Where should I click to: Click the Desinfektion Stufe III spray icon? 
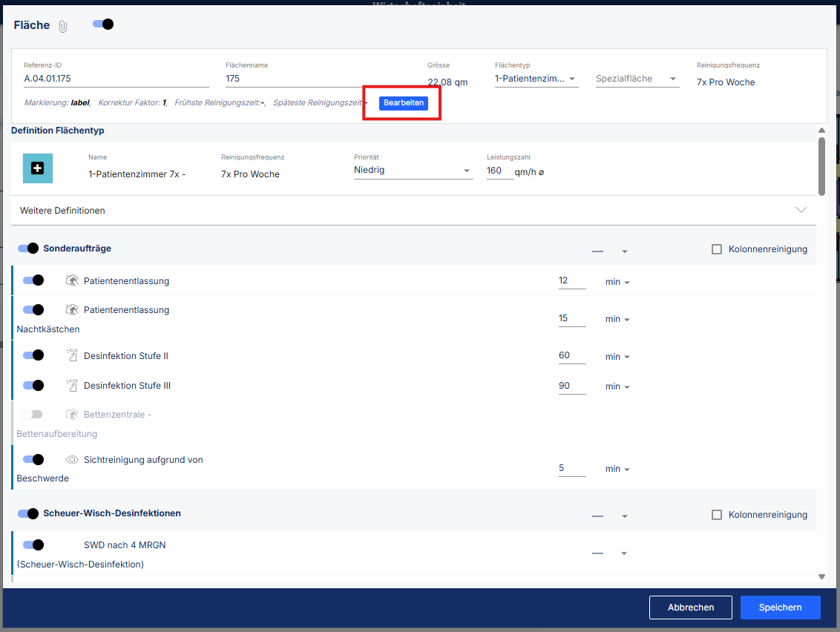72,386
